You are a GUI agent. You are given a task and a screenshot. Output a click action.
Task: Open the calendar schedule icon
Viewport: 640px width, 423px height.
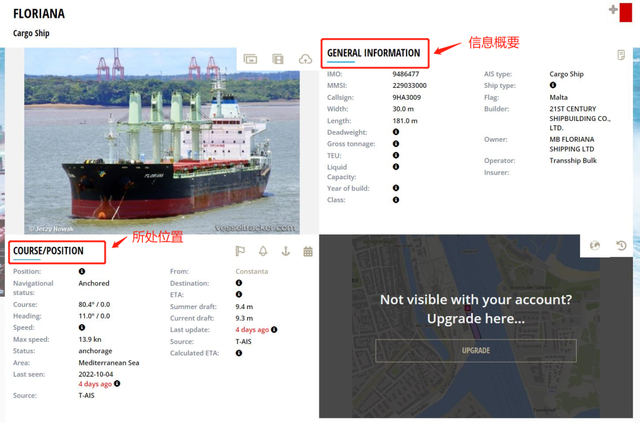pos(308,251)
